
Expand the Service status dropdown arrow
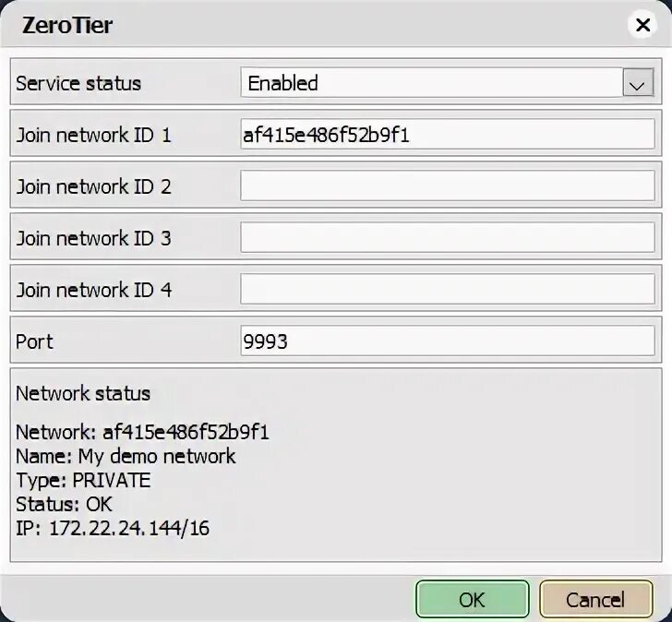638,83
